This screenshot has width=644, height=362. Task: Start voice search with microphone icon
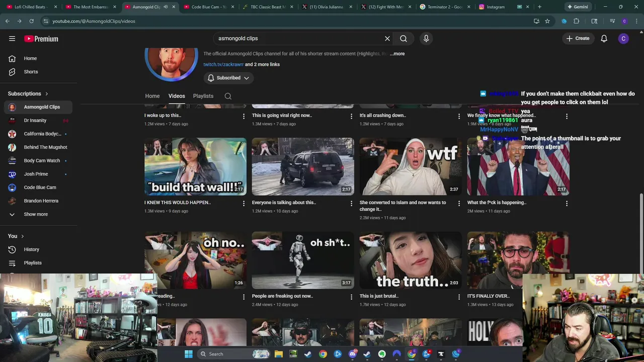click(426, 38)
